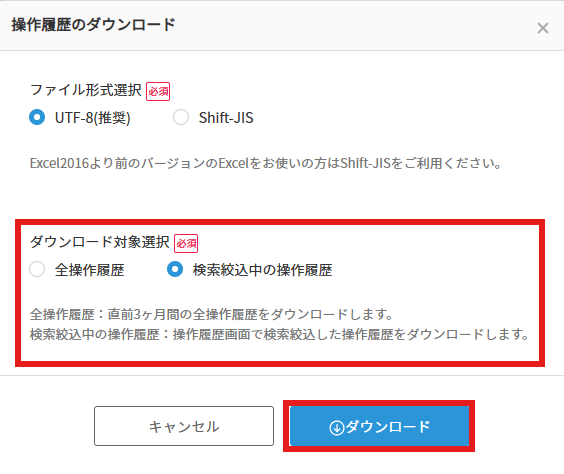Click the ファイル形式選択 heading

[x=86, y=90]
